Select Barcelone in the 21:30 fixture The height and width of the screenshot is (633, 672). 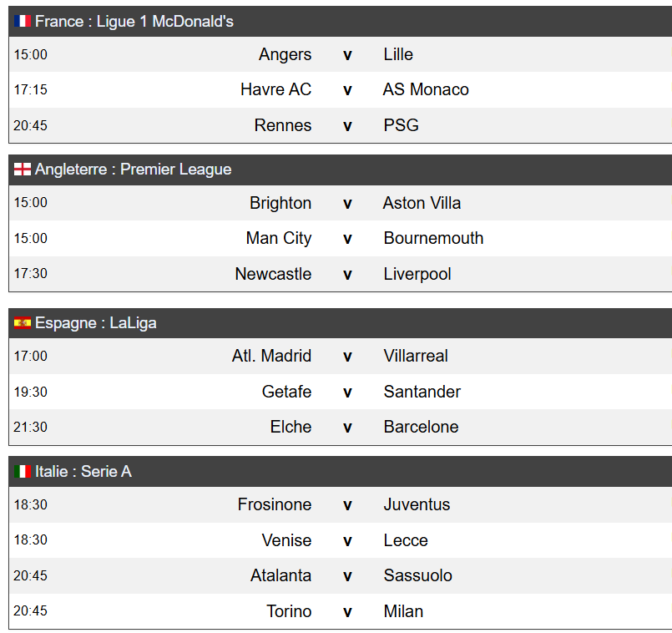click(421, 427)
